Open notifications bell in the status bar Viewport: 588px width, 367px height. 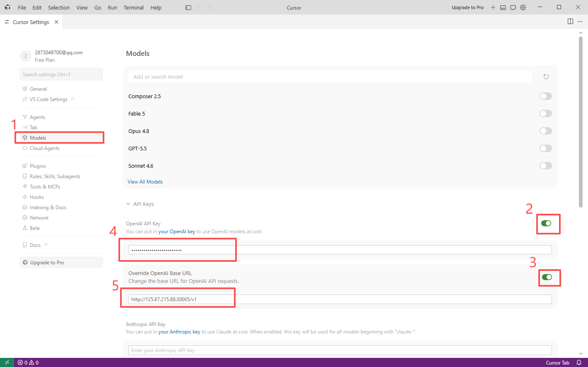pos(579,362)
